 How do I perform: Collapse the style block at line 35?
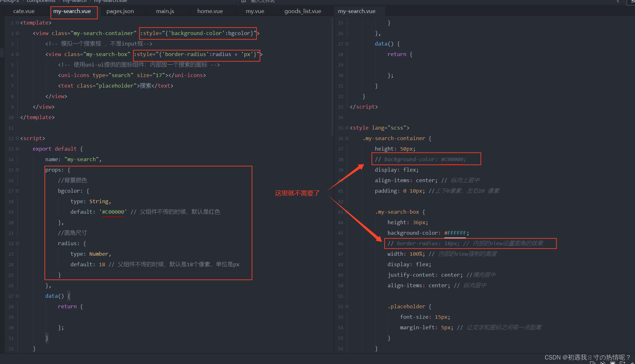tap(347, 128)
